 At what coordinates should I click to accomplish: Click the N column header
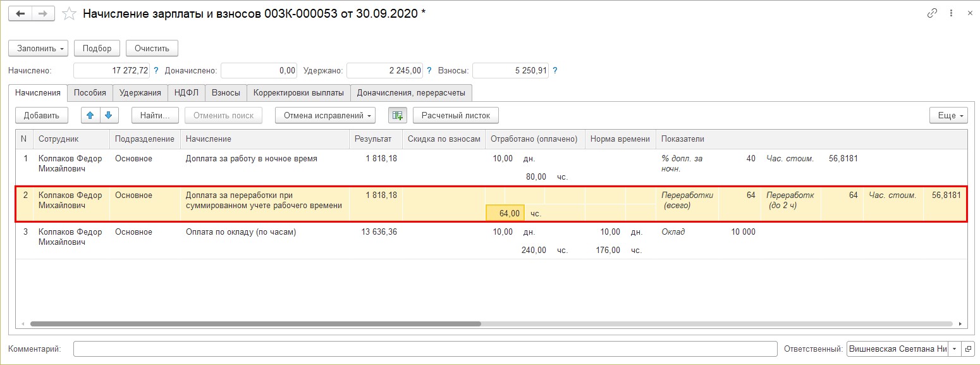click(25, 139)
